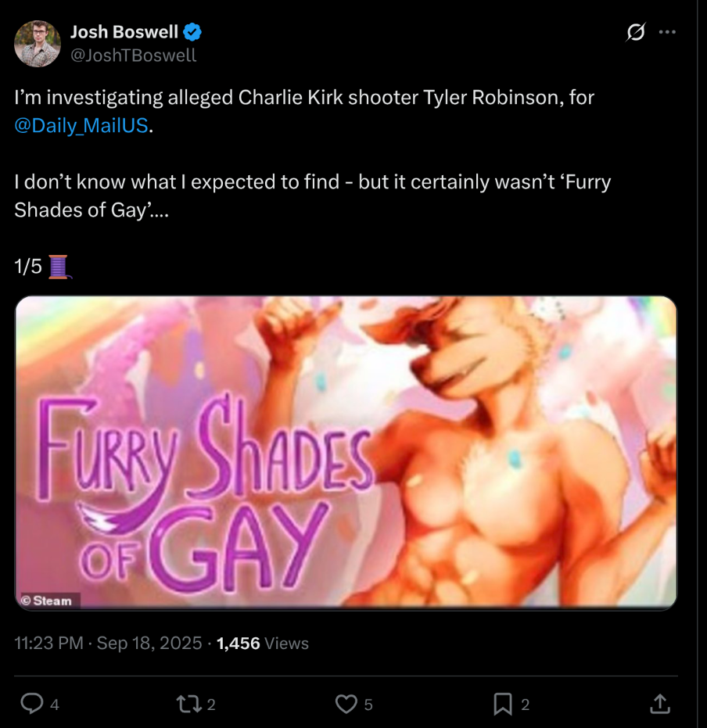The image size is (707, 728).
Task: View the 1,456 Views analytics
Action: 262,644
